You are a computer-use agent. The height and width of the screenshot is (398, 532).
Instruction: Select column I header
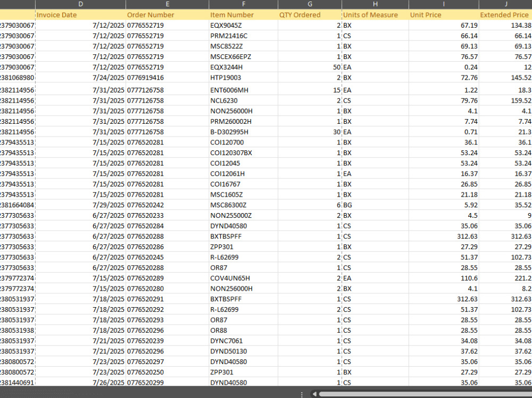tap(444, 4)
